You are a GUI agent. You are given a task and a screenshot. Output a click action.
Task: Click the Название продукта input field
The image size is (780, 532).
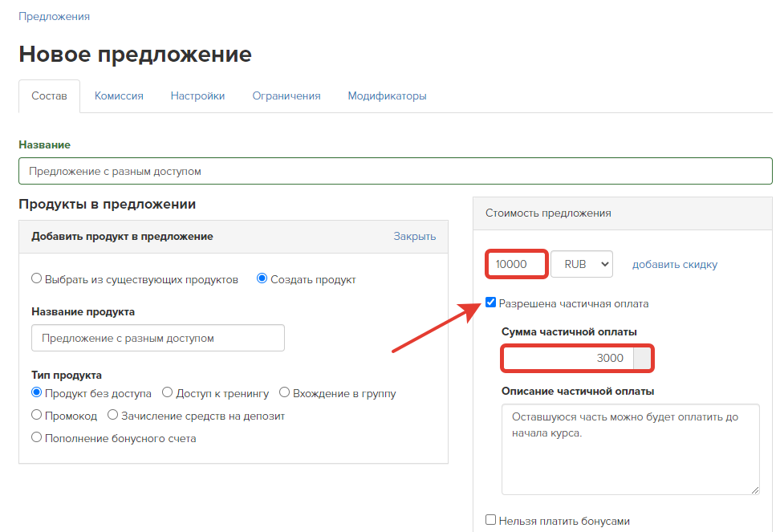point(158,338)
